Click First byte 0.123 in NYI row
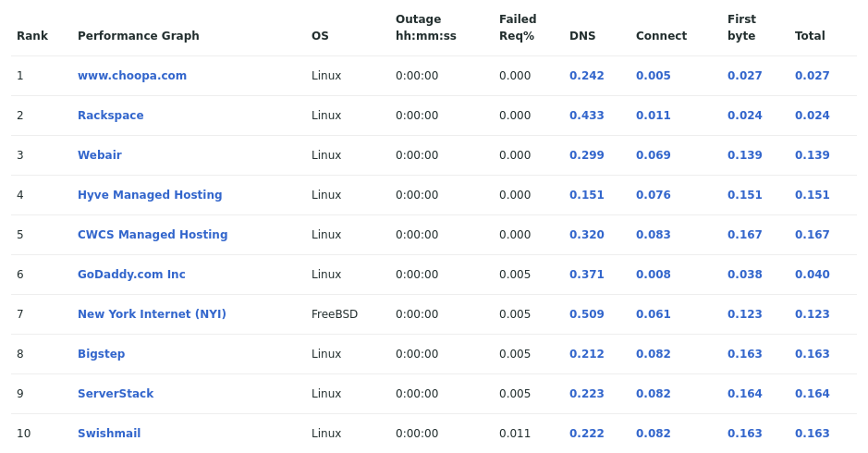 [744, 314]
